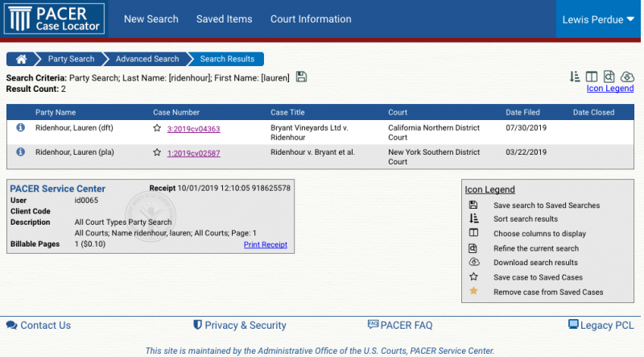644x357 pixels.
Task: Click the sort search results toolbar icon
Action: click(575, 77)
